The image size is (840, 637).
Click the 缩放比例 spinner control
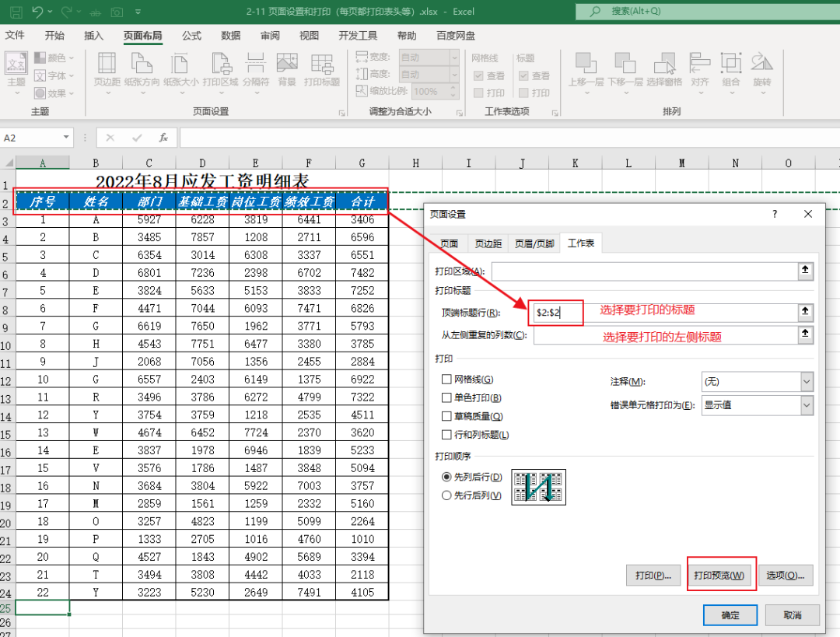click(453, 91)
